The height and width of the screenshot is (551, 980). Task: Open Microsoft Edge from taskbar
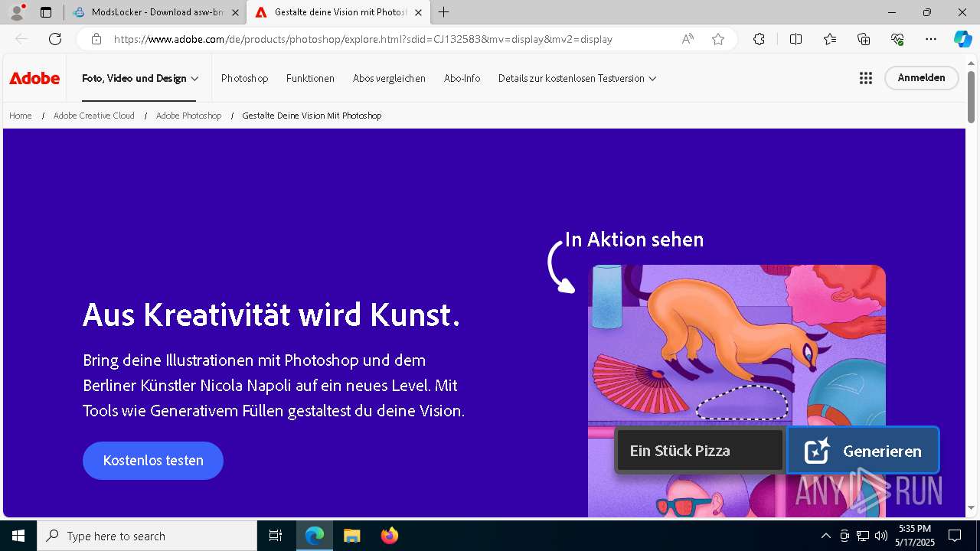pyautogui.click(x=315, y=536)
